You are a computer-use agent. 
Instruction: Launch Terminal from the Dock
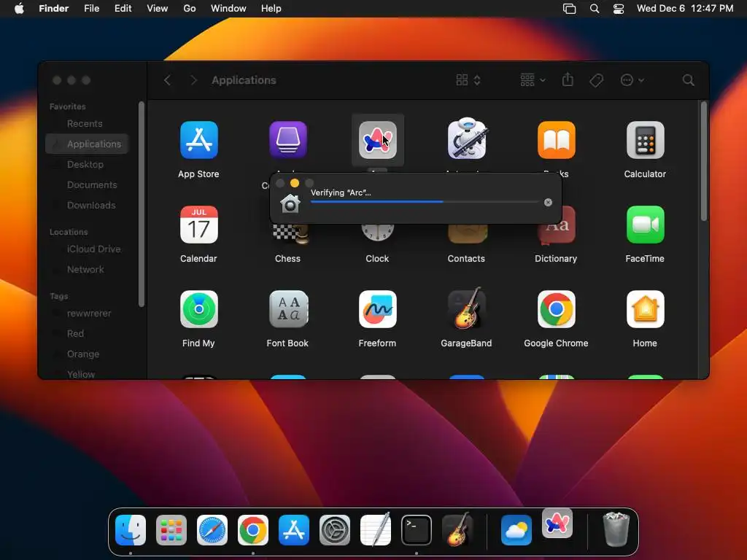tap(417, 529)
